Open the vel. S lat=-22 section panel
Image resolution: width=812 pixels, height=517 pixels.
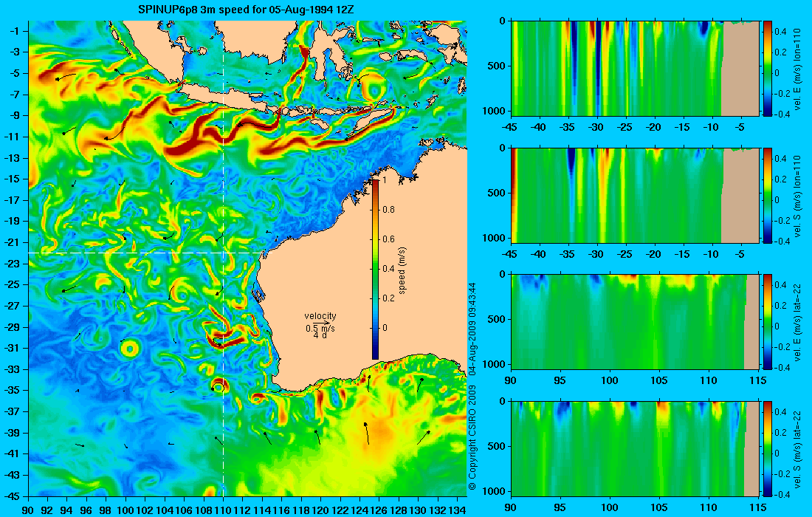point(636,448)
